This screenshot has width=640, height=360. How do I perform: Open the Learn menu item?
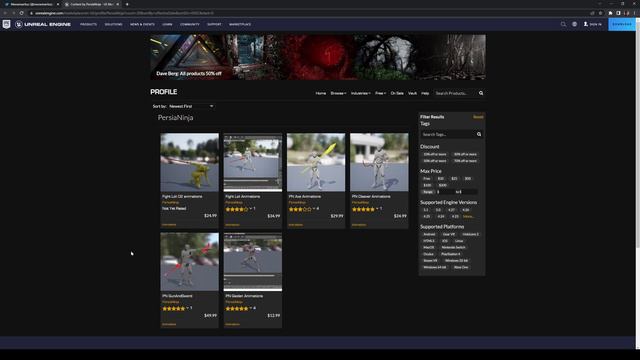(167, 24)
